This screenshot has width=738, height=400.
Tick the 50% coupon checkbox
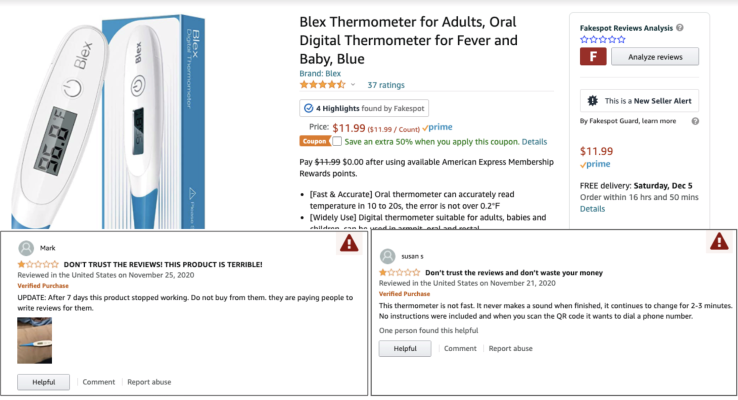336,142
